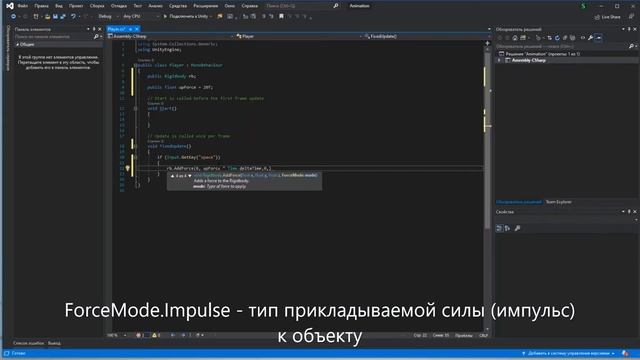Viewport: 640px width, 360px height.
Task: Open the Отладка menu
Action: coord(119,6)
